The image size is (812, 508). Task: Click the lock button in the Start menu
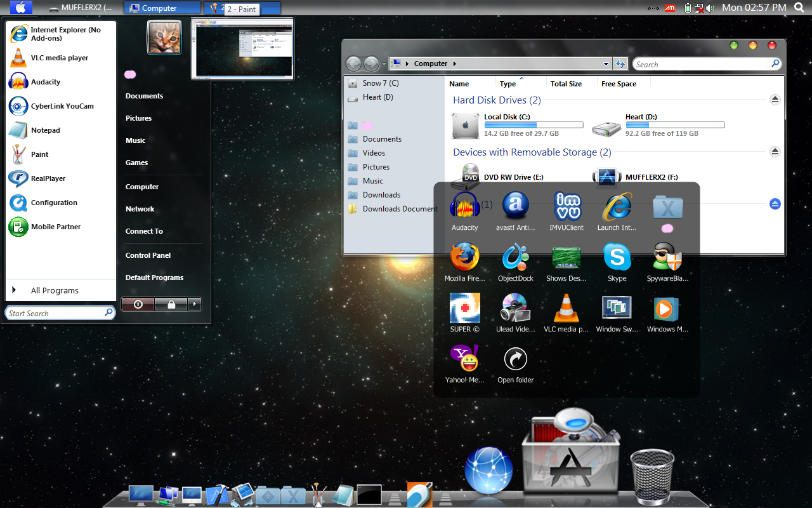click(171, 304)
